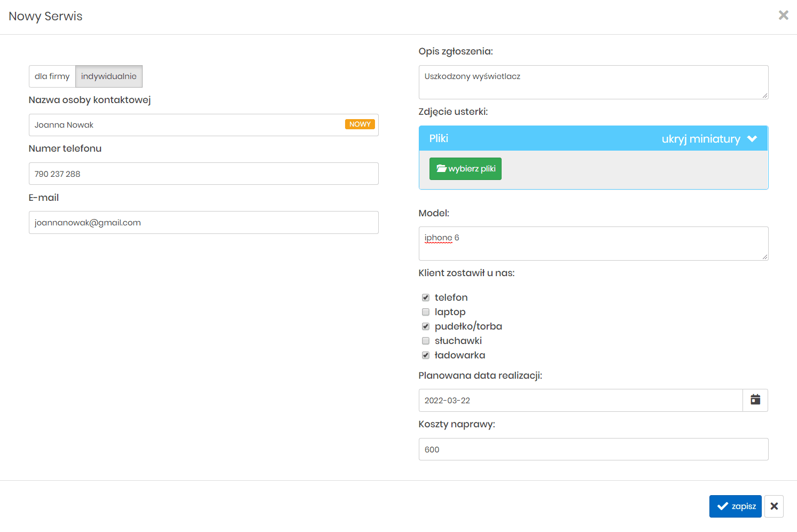Uncheck the pudełko/torba checkbox
Screen dimensions: 797x532
tap(426, 326)
